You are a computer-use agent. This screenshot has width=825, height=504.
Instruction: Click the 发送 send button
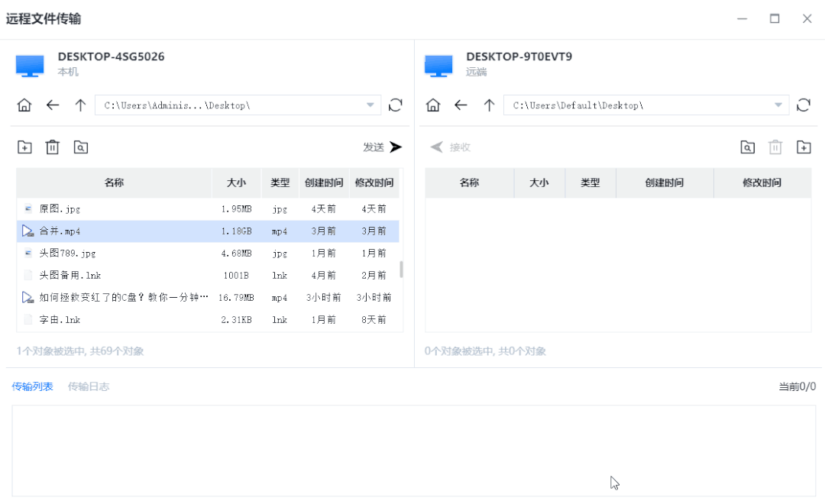click(x=380, y=147)
